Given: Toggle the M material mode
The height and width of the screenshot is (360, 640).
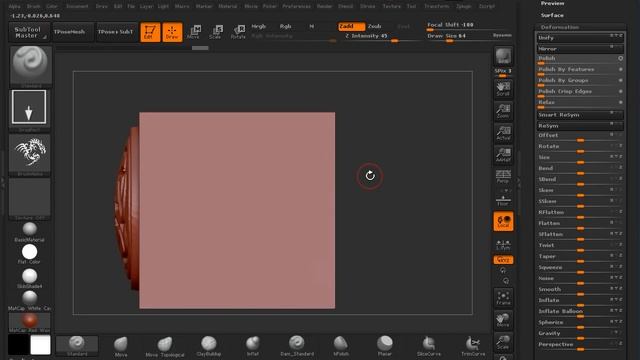Looking at the screenshot, I should click(311, 27).
